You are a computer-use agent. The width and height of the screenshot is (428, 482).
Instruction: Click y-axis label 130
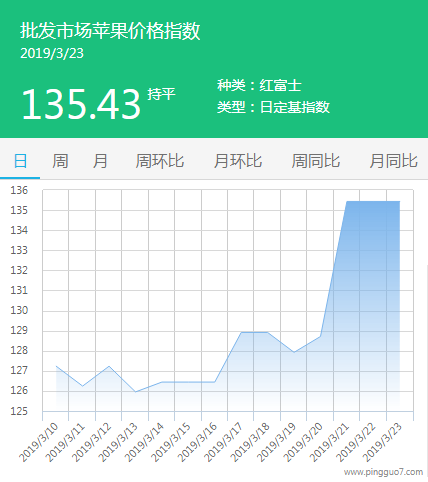pos(19,310)
